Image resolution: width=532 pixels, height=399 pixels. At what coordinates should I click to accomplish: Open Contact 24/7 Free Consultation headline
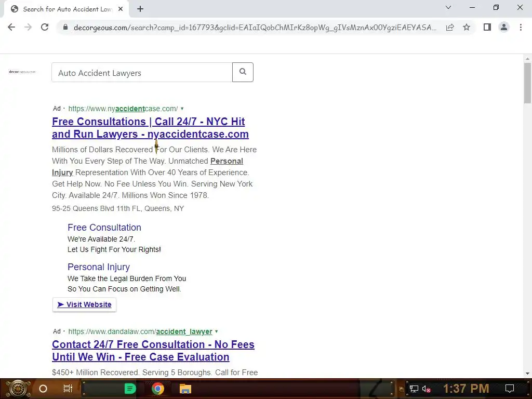click(x=153, y=351)
